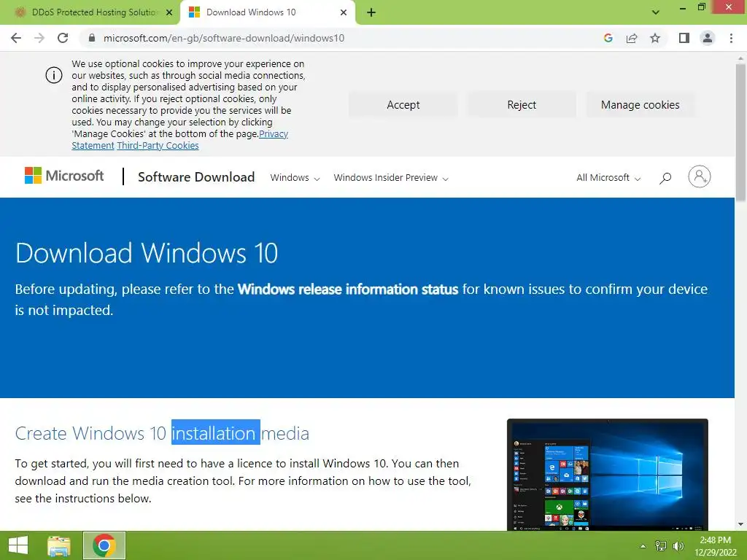
Task: Sign in via the account icon
Action: [700, 176]
